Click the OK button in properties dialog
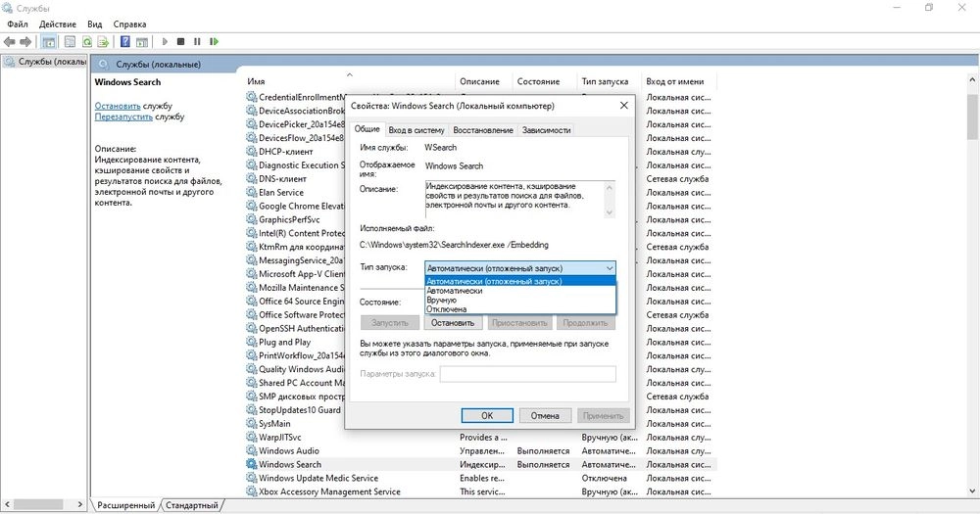Screen dimensions: 980x514 click(487, 415)
